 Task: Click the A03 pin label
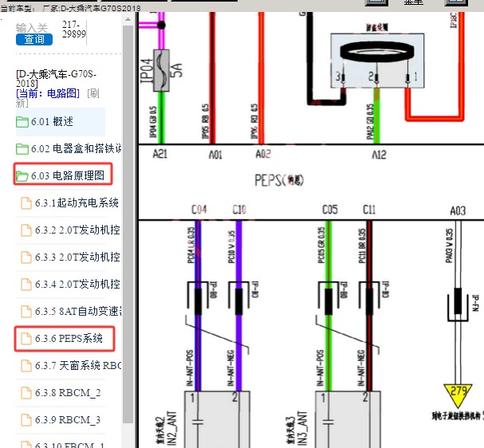pos(458,210)
